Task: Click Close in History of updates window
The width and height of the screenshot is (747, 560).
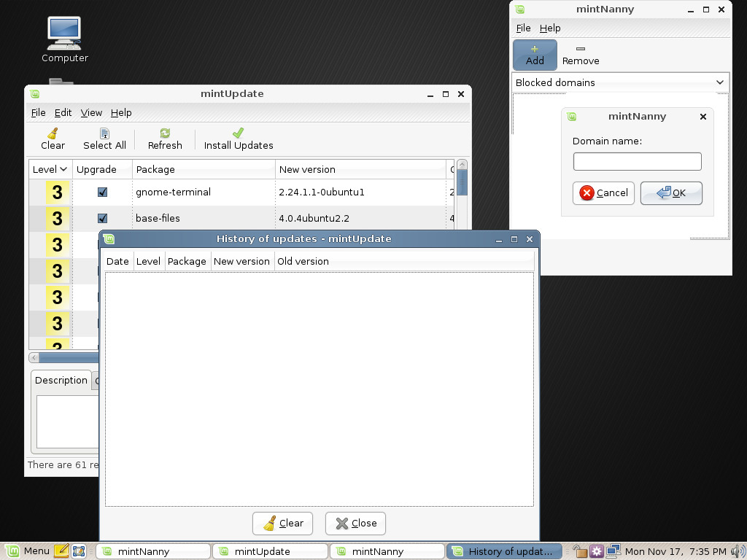Action: pos(355,524)
